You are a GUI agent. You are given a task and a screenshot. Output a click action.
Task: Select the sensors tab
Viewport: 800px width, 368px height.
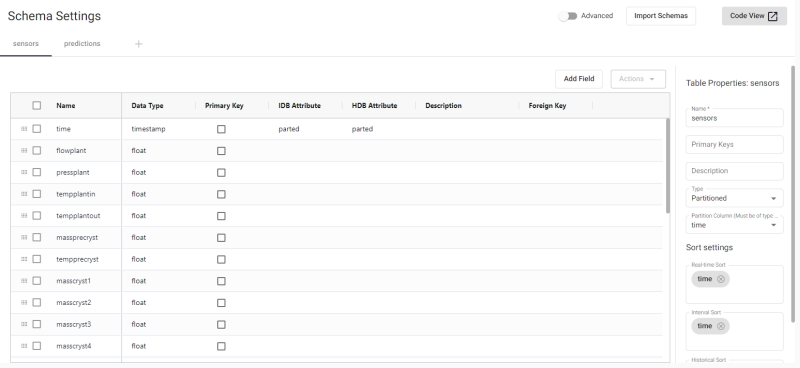pos(26,44)
